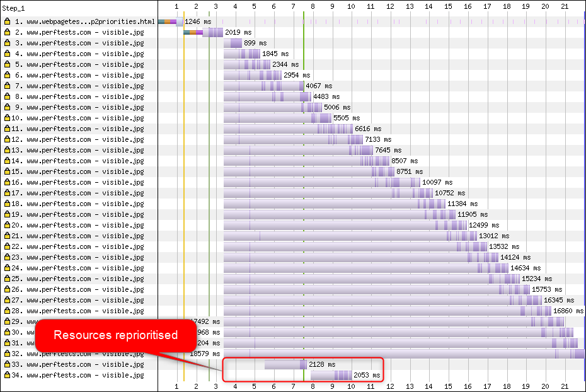Click the lock icon for request 20
Screen dimensions: 586x392
[x=7, y=225]
